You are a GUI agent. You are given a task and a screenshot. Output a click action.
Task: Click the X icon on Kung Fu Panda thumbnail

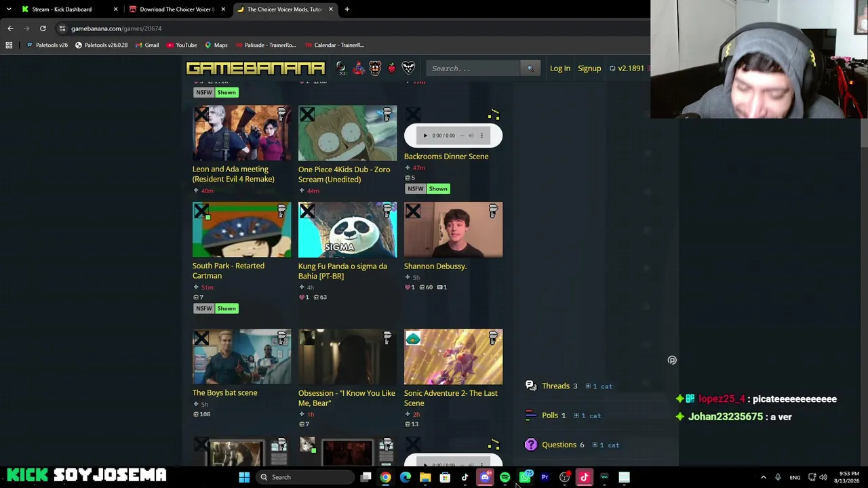307,211
